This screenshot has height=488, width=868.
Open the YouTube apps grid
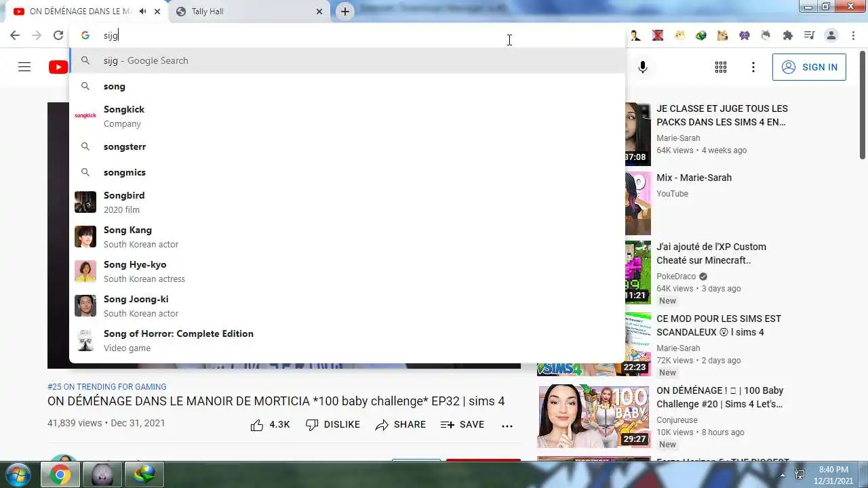[721, 67]
